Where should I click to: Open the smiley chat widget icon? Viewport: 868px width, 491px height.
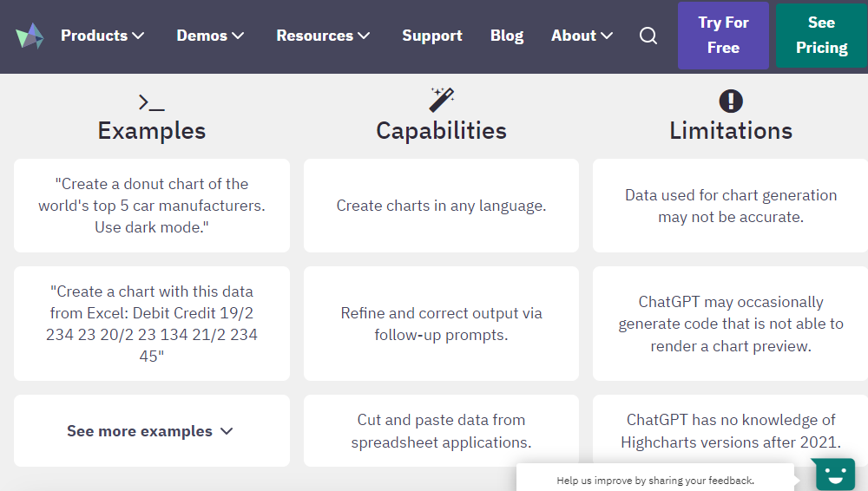pos(835,475)
